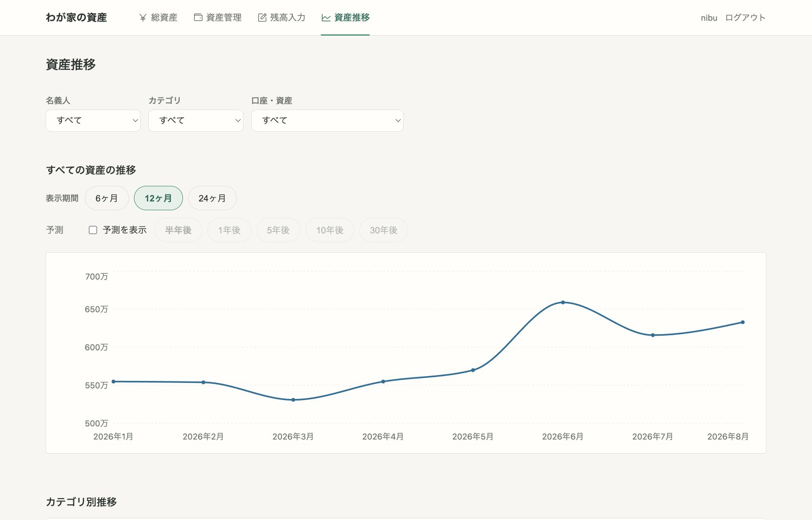Choose the 10年後 forecast option
This screenshot has width=812, height=520.
pyautogui.click(x=330, y=230)
